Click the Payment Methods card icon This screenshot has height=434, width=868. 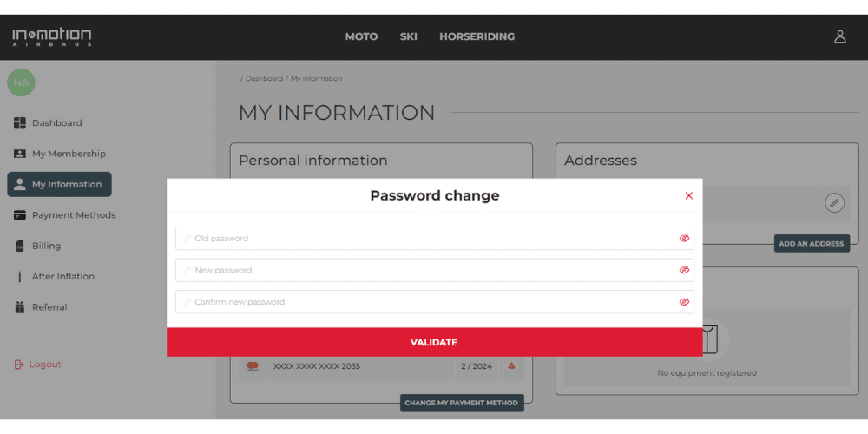[x=20, y=215]
